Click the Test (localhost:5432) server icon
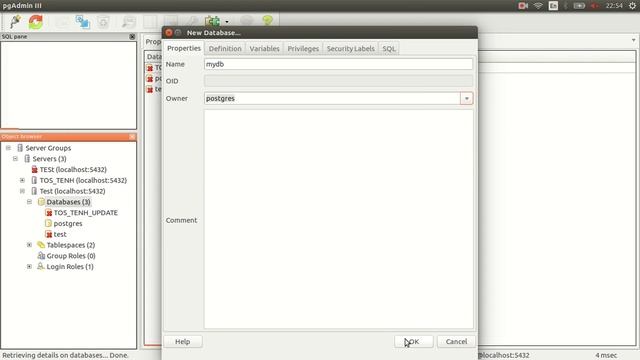 (x=34, y=191)
